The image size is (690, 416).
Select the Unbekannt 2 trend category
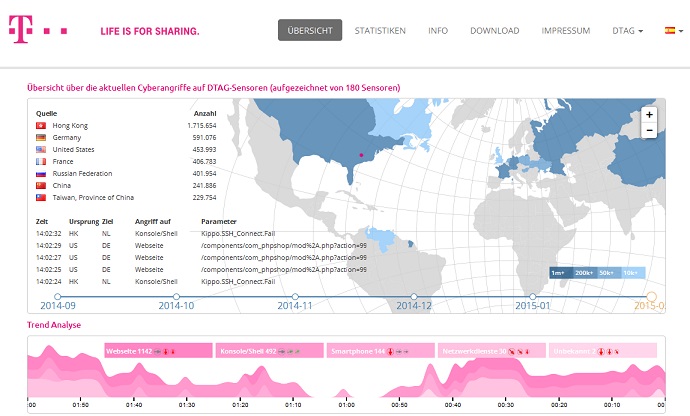(603, 351)
